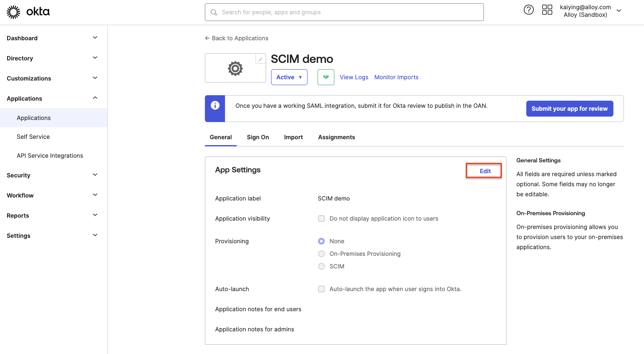Click the Settings sidebar label
The width and height of the screenshot is (644, 354).
click(x=18, y=236)
